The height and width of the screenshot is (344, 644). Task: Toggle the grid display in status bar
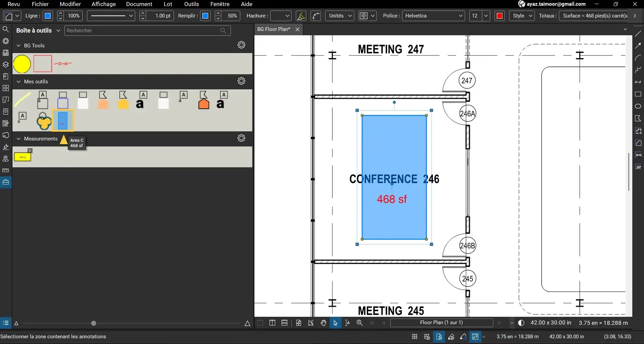point(414,337)
